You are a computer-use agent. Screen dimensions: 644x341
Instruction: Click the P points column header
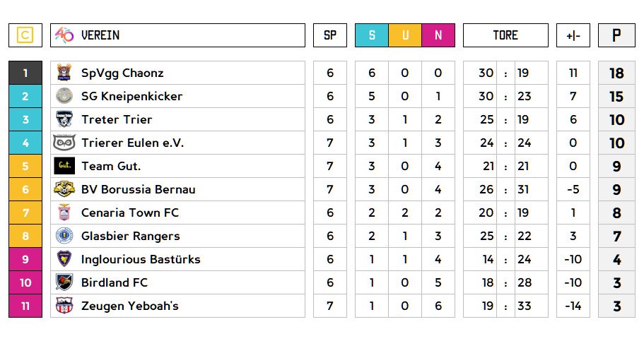click(x=616, y=35)
